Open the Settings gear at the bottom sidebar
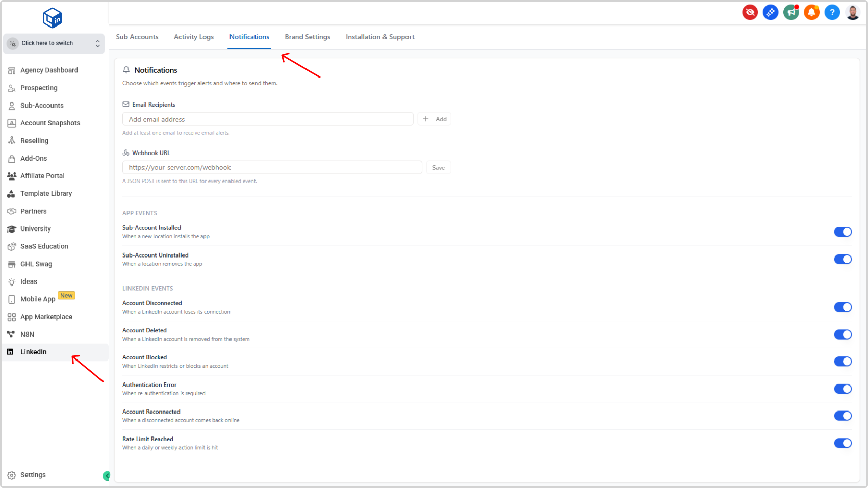The width and height of the screenshot is (868, 488). (11, 475)
